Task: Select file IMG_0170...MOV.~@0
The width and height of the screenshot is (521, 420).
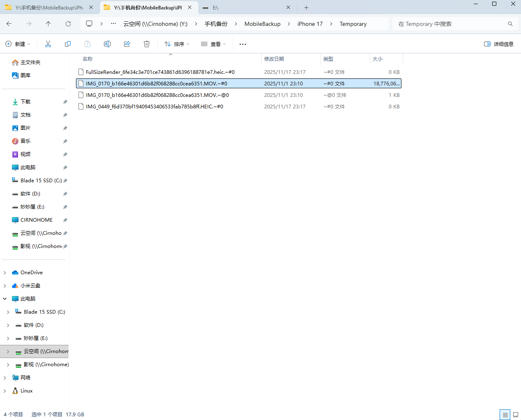Action: point(239,95)
